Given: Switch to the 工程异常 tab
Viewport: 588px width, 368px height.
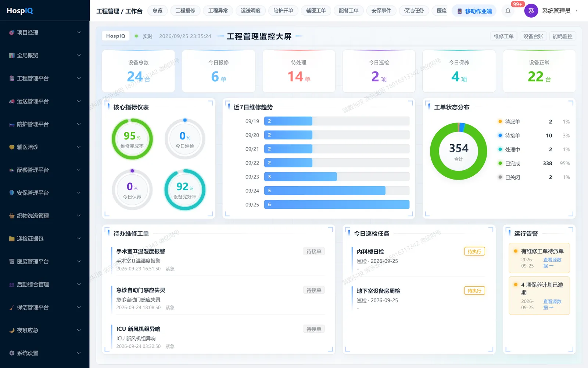Looking at the screenshot, I should (218, 11).
